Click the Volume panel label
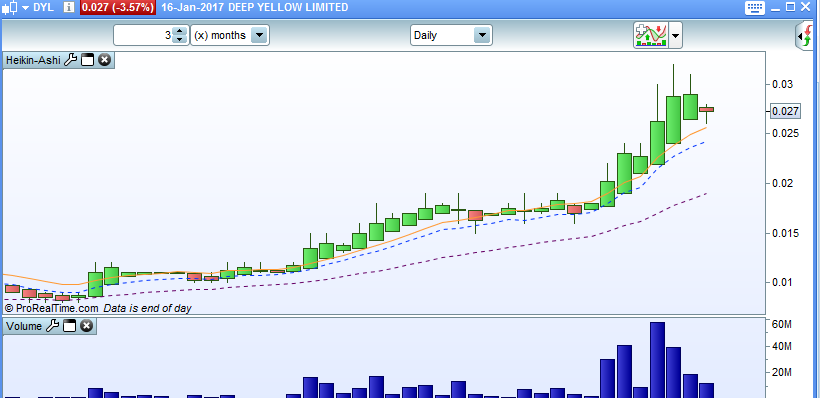 [x=24, y=326]
